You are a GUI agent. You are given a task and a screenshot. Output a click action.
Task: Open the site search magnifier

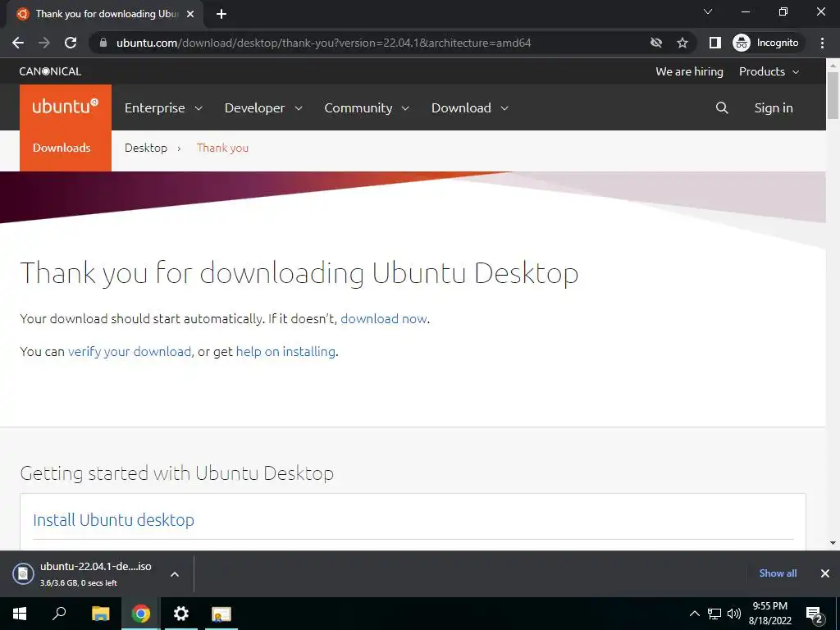722,107
